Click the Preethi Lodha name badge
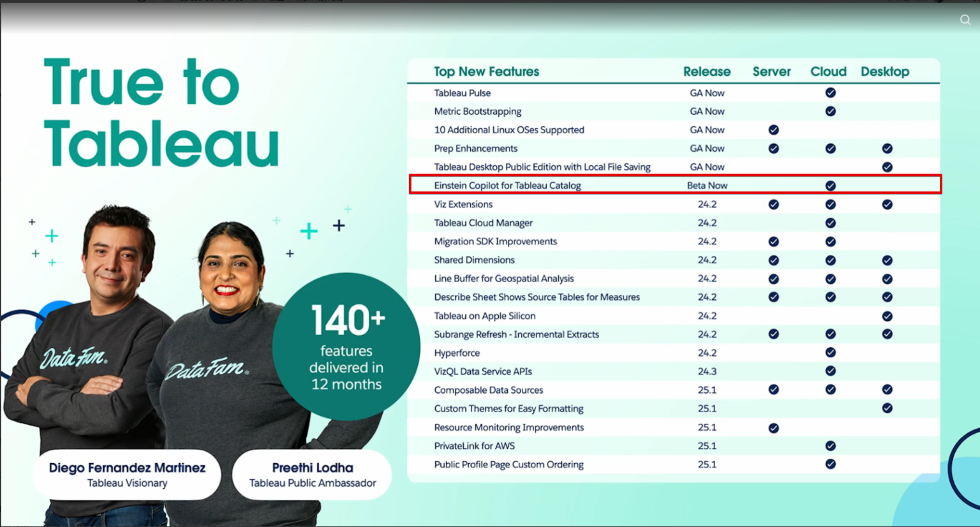 (x=312, y=475)
